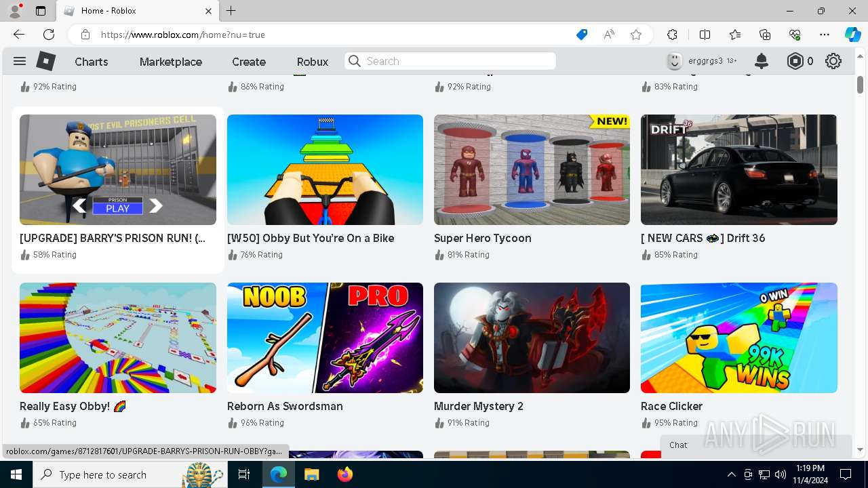Open the favorites list icon
Screen dimensions: 868x488
735,35
